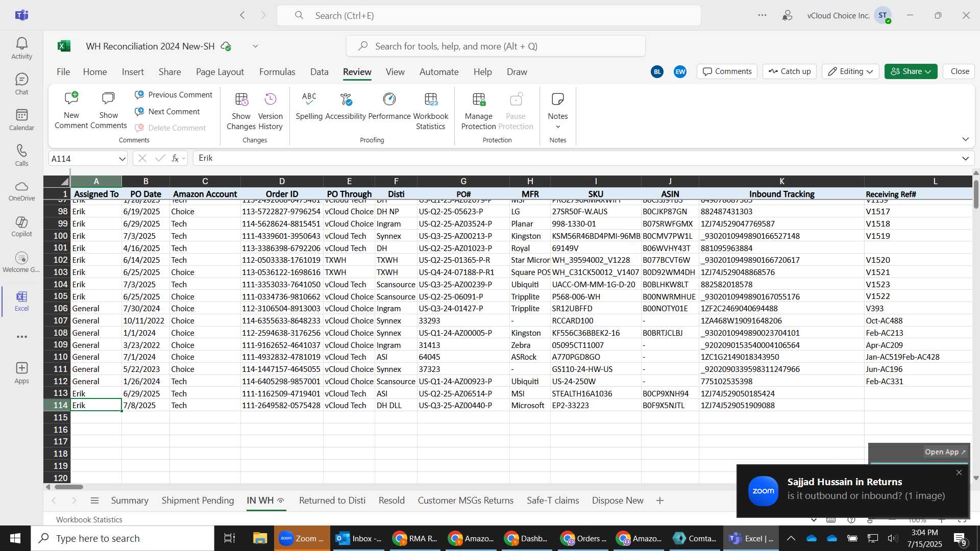Collapse the ribbon with chevron
980x551 pixels.
click(965, 139)
